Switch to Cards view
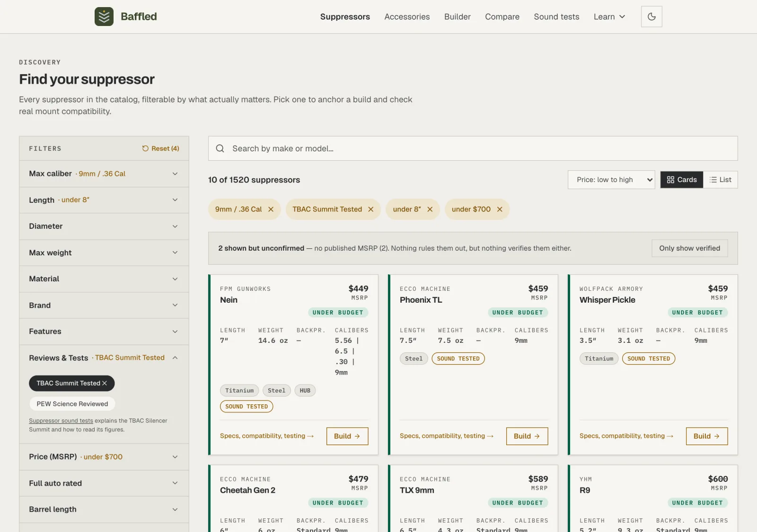 682,180
